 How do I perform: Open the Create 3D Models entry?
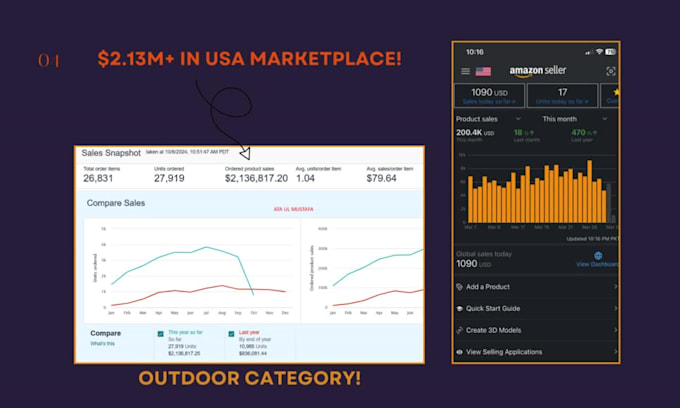tap(536, 330)
